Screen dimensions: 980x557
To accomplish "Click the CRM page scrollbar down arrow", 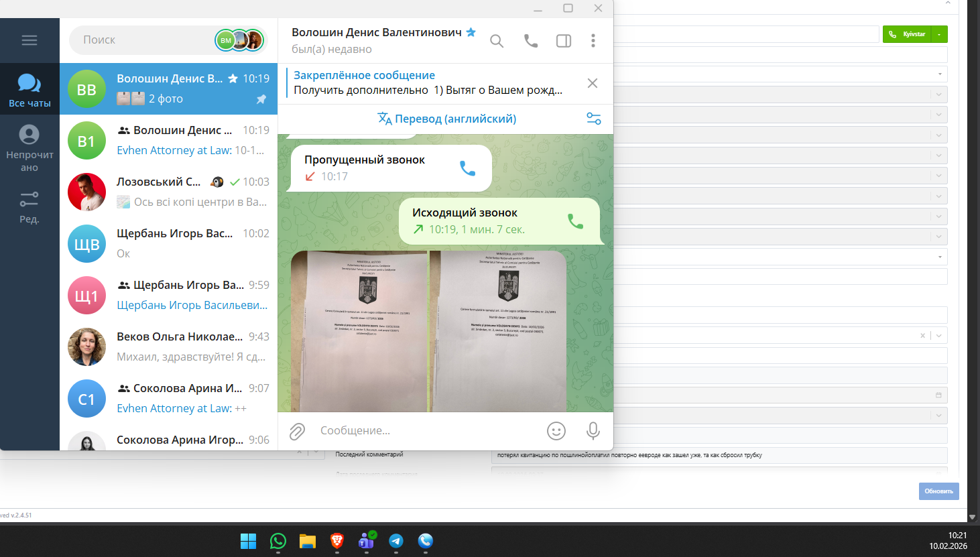I will coord(973,517).
